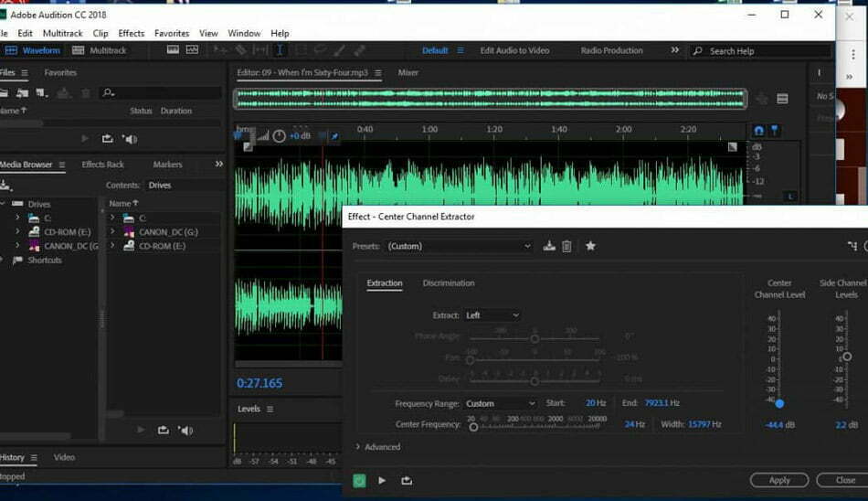Click Files panel loop playback icon
868x501 pixels.
[x=108, y=139]
